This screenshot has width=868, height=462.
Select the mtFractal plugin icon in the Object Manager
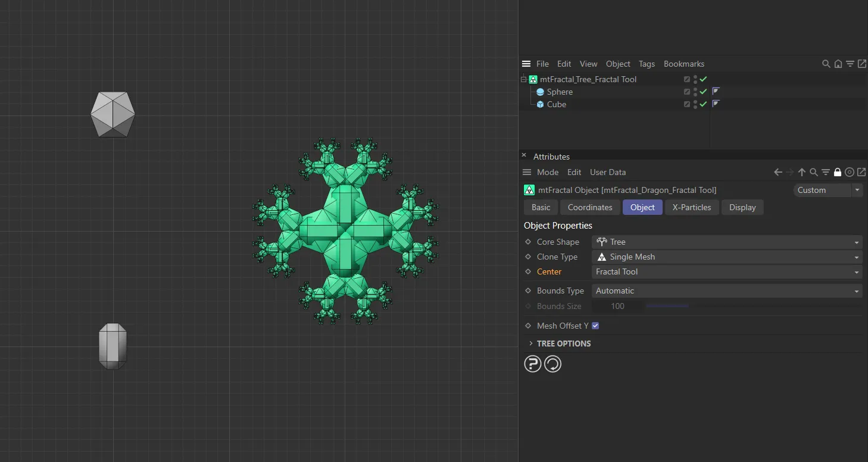(533, 79)
